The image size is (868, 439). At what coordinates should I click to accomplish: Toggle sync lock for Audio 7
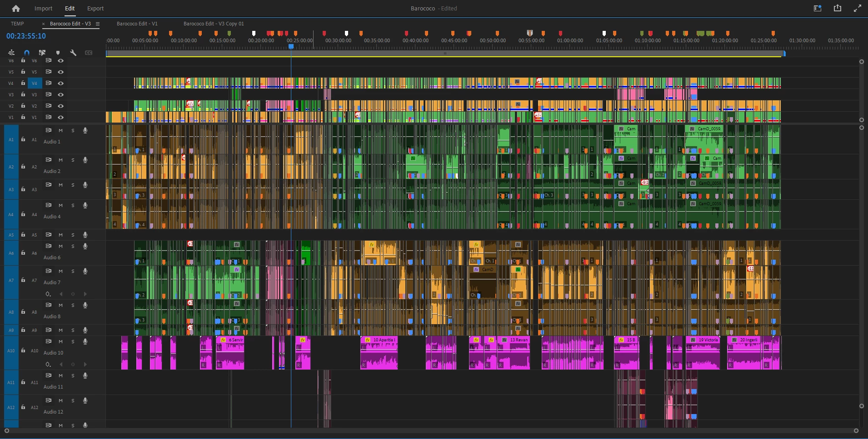pyautogui.click(x=48, y=271)
